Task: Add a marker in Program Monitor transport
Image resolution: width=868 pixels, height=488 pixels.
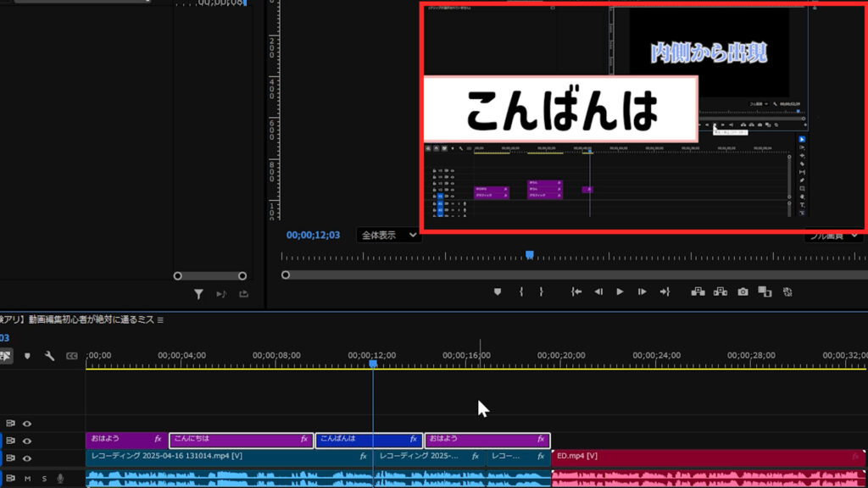Action: point(497,291)
